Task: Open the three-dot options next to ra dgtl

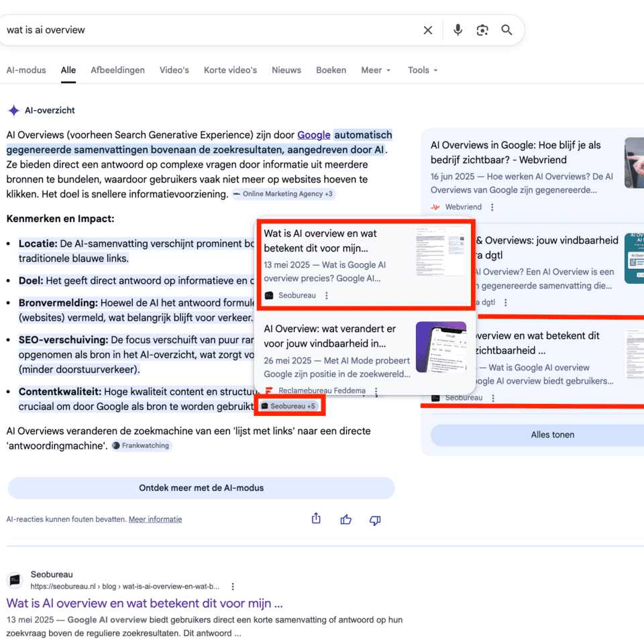Action: tap(505, 301)
